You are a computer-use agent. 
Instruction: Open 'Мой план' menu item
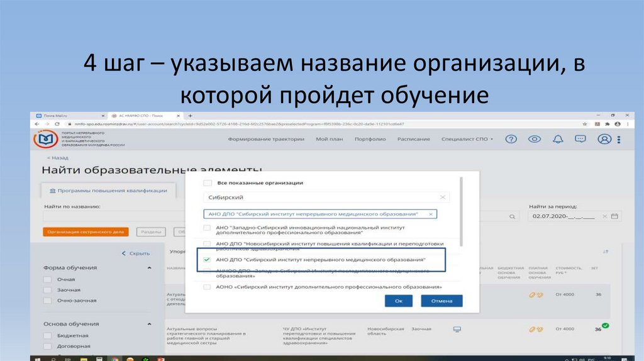[x=330, y=139]
